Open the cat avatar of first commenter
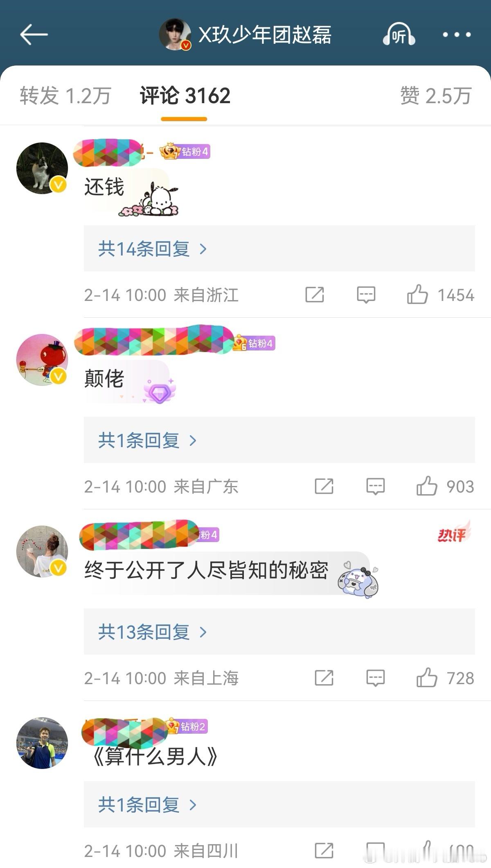Image resolution: width=491 pixels, height=868 pixels. [x=42, y=168]
